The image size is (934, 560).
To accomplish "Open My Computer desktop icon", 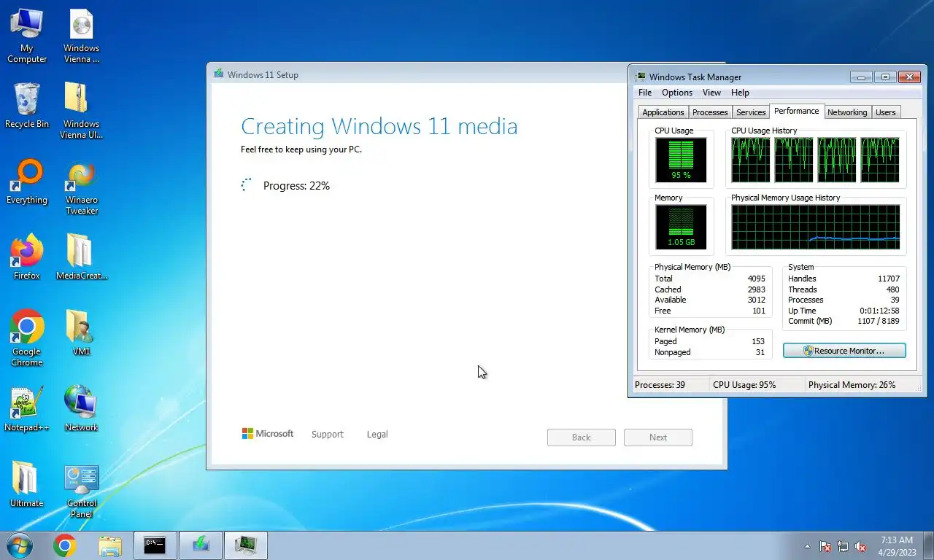I will (x=27, y=36).
